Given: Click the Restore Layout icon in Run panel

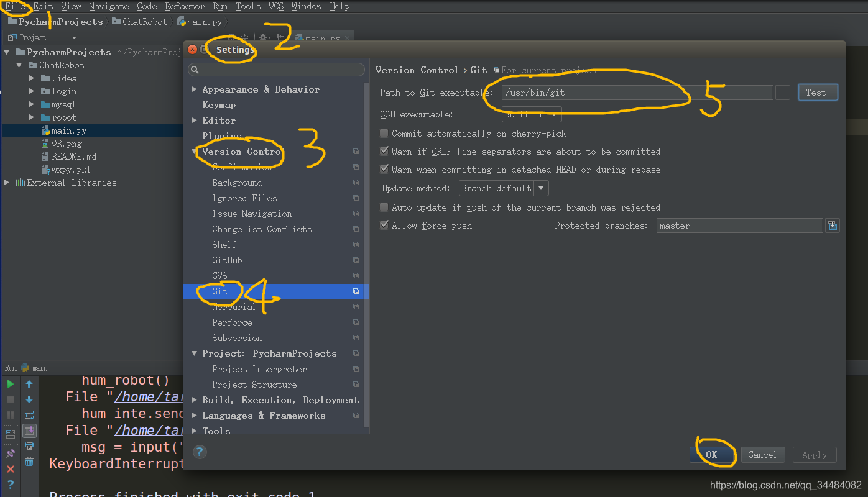Looking at the screenshot, I should [x=11, y=434].
